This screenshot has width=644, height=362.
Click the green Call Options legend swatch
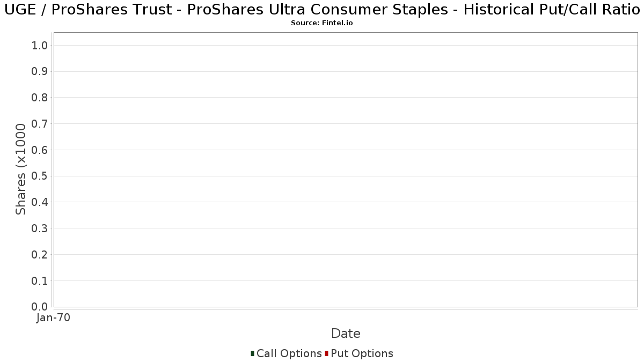252,353
